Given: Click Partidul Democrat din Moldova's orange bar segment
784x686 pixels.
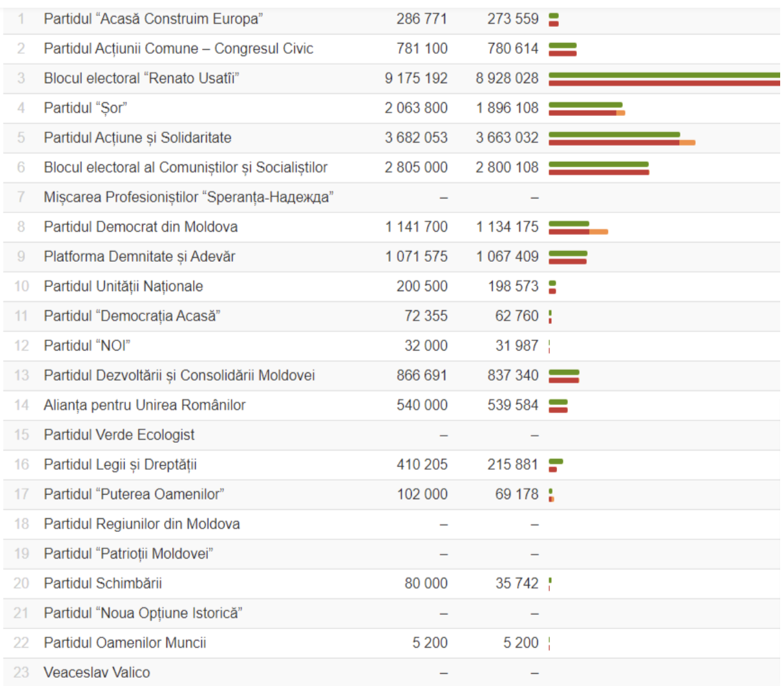Looking at the screenshot, I should click(x=599, y=232).
